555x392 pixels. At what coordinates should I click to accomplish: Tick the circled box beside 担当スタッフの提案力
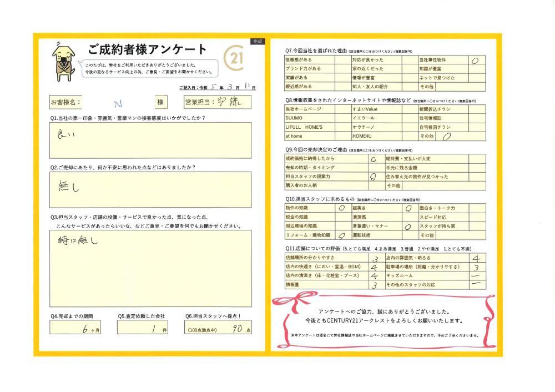[377, 177]
